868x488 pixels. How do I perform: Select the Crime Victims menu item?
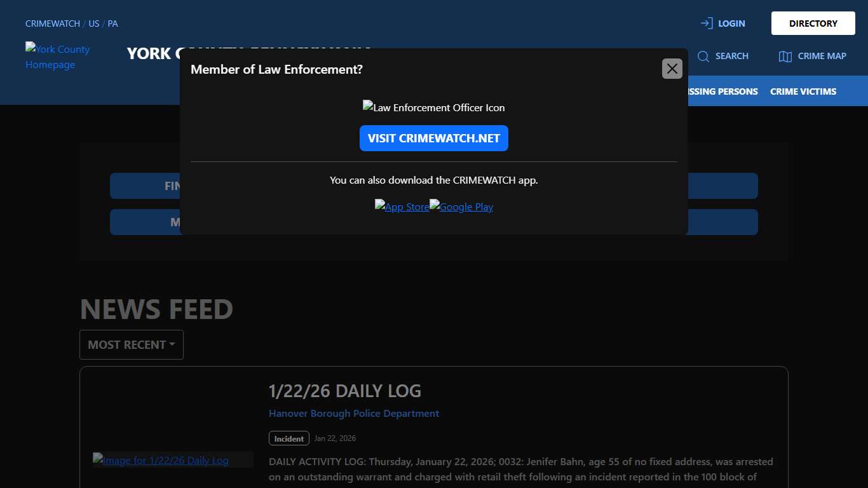803,91
